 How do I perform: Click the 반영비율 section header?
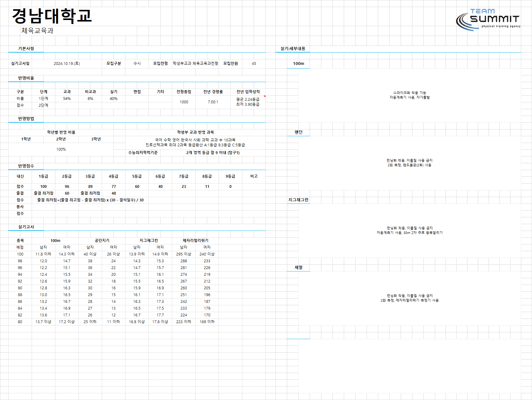[x=26, y=78]
